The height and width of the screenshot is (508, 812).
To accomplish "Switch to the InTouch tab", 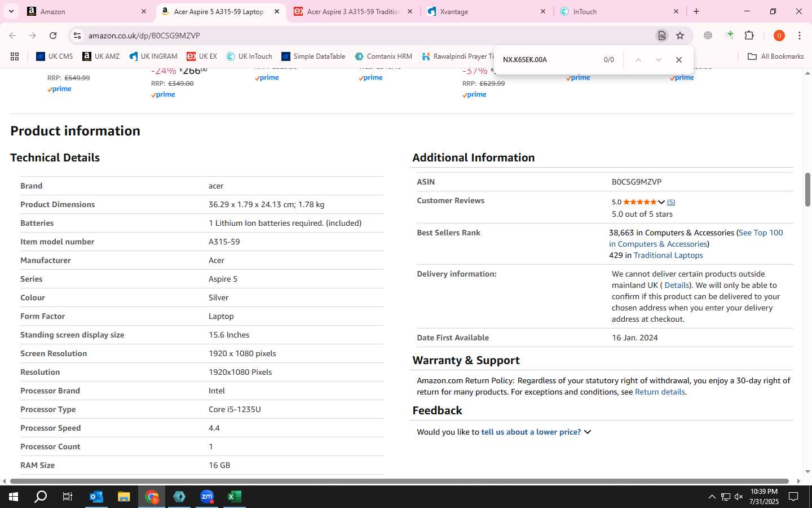I will [x=620, y=11].
